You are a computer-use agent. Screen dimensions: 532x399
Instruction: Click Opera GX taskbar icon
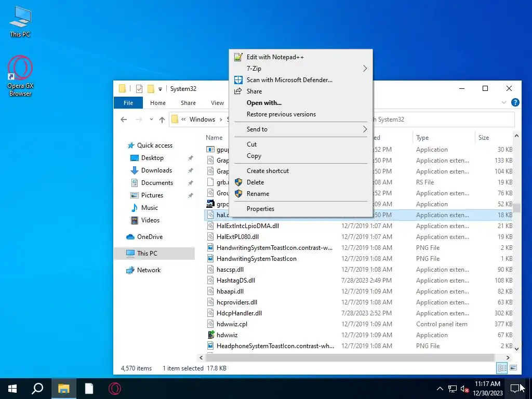point(115,389)
